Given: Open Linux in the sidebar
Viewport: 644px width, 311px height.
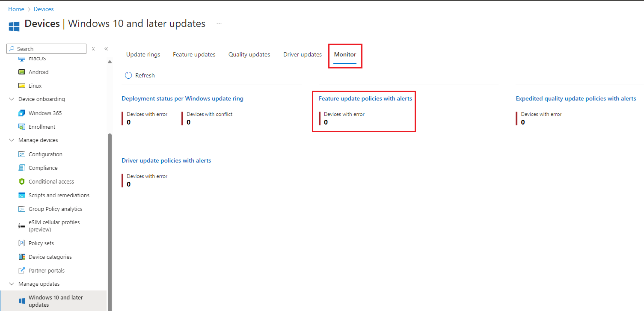Looking at the screenshot, I should [35, 86].
